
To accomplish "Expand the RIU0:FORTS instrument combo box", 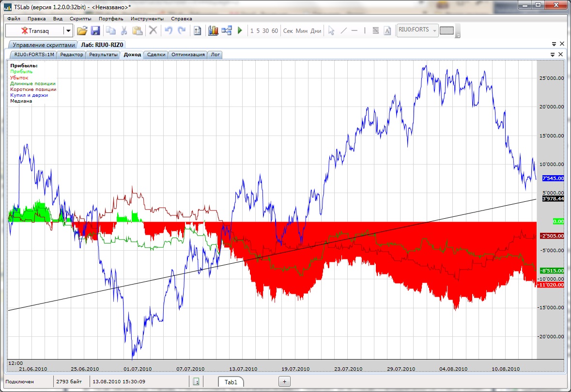I will (434, 30).
